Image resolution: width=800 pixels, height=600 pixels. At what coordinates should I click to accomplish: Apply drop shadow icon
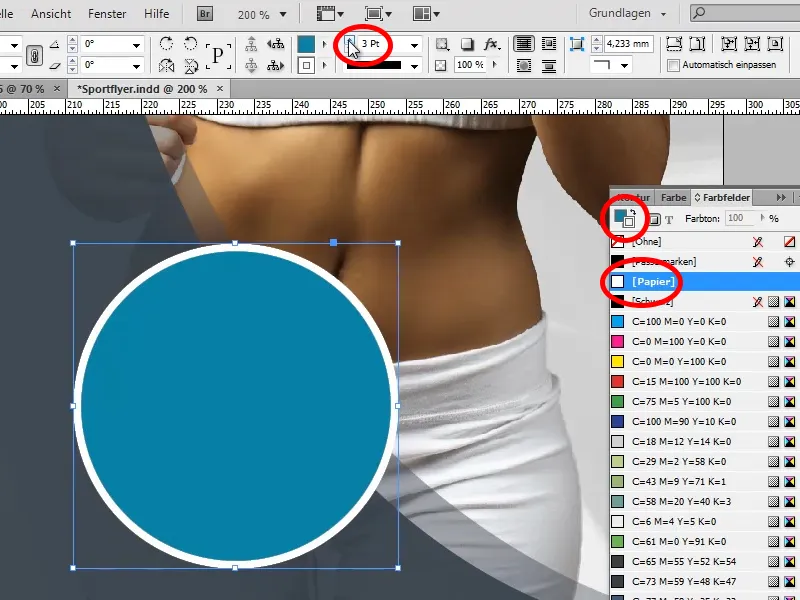click(467, 44)
